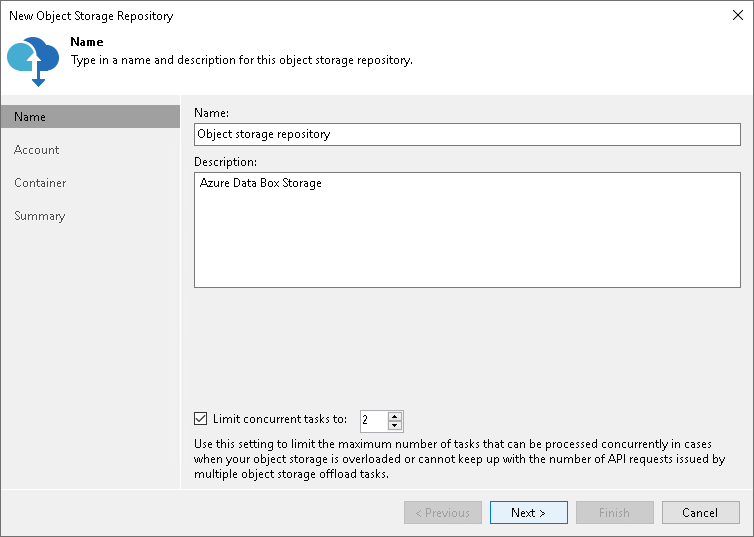Decrease concurrent tasks with down arrow
Screen dimensions: 754x537
click(x=395, y=426)
